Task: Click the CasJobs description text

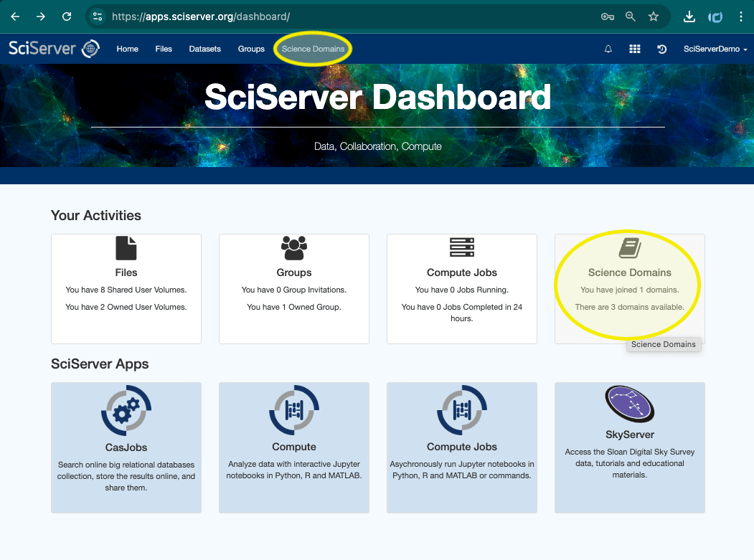Action: (126, 476)
